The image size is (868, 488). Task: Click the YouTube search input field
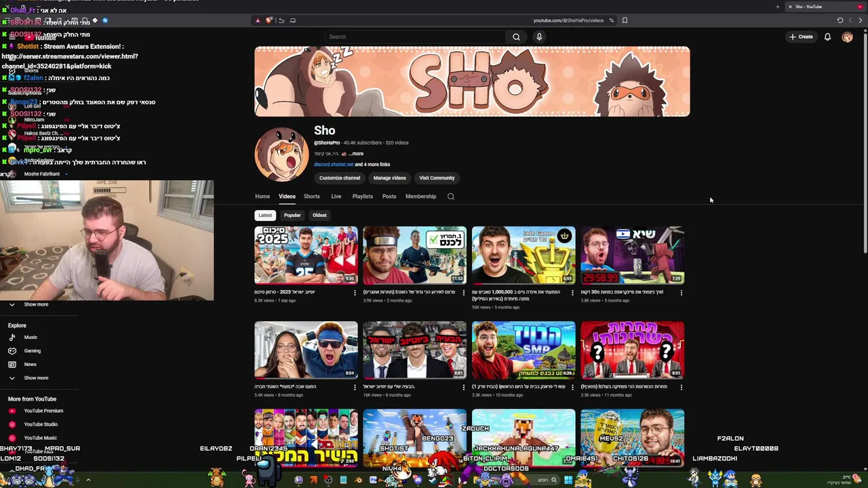click(x=414, y=37)
